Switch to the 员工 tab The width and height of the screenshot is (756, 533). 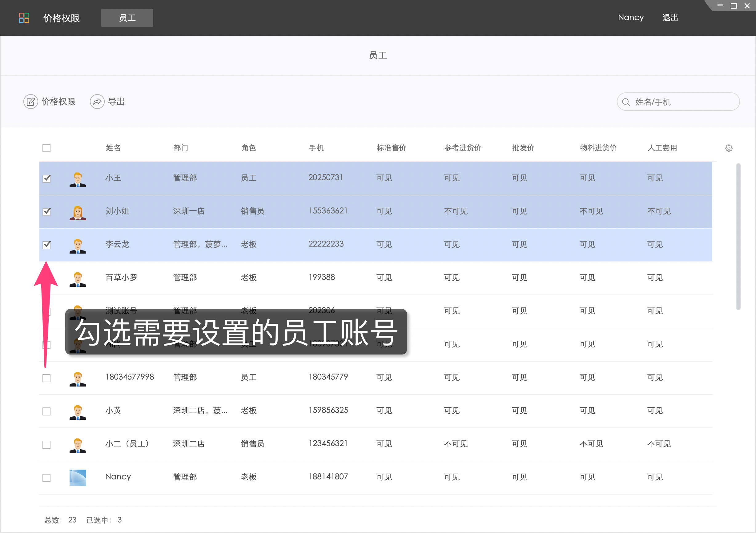[x=127, y=18]
